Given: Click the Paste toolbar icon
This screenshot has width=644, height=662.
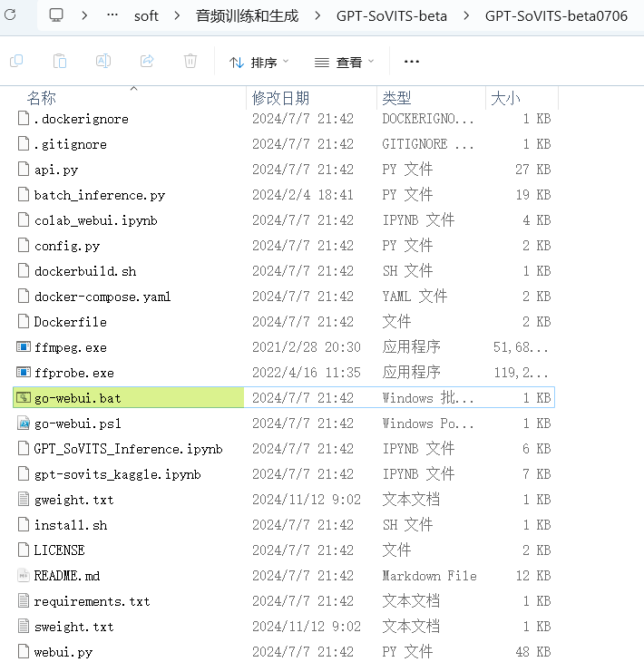Looking at the screenshot, I should pyautogui.click(x=60, y=62).
